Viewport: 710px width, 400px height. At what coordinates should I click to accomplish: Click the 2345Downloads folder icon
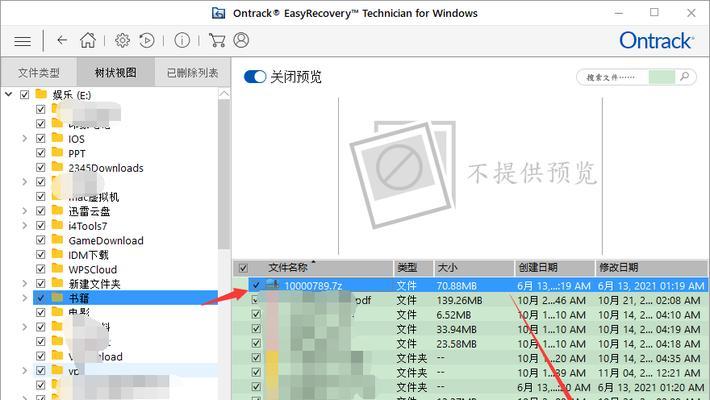pyautogui.click(x=57, y=166)
